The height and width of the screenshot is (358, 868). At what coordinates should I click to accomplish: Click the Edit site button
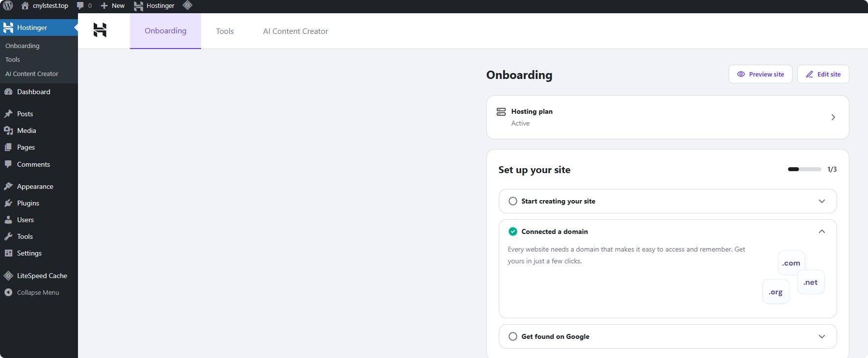point(823,74)
